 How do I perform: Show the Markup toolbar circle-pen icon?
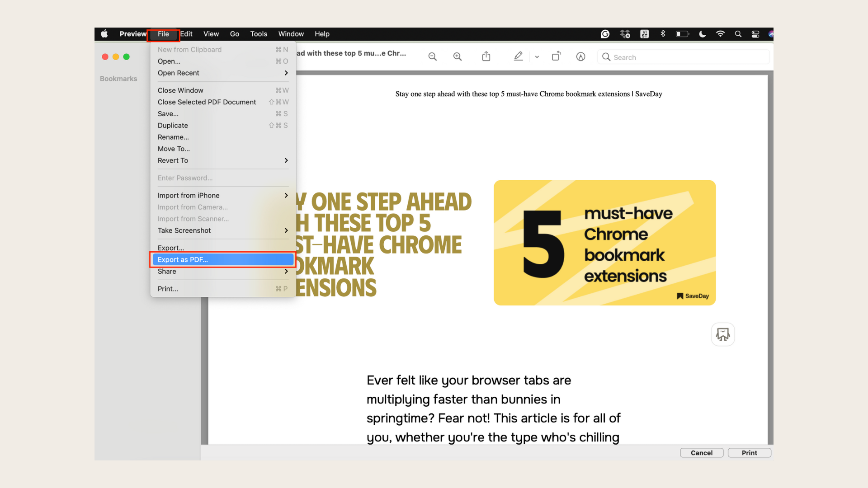pyautogui.click(x=581, y=56)
